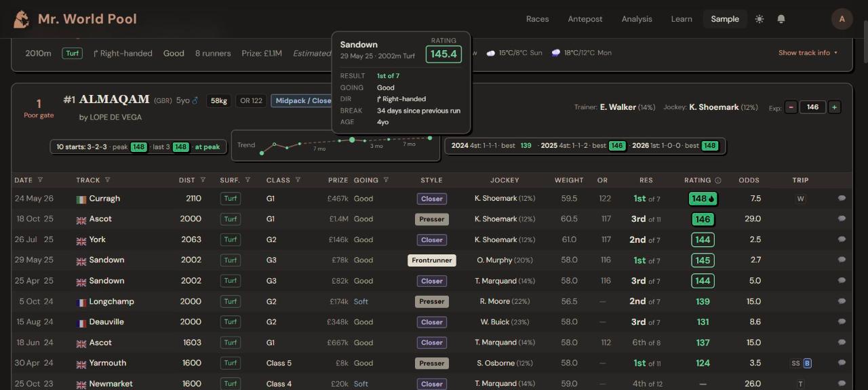The height and width of the screenshot is (390, 868).
Task: Click the Presser tag in Longchamp row
Action: [432, 301]
